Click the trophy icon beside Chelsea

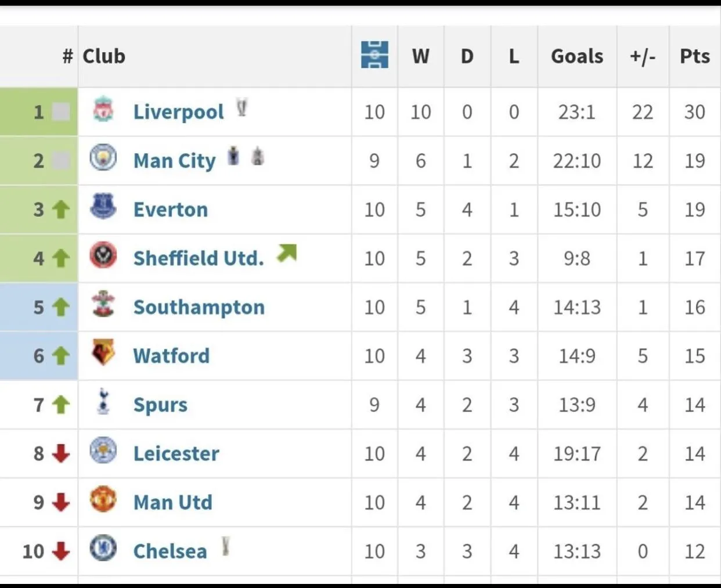(x=225, y=546)
